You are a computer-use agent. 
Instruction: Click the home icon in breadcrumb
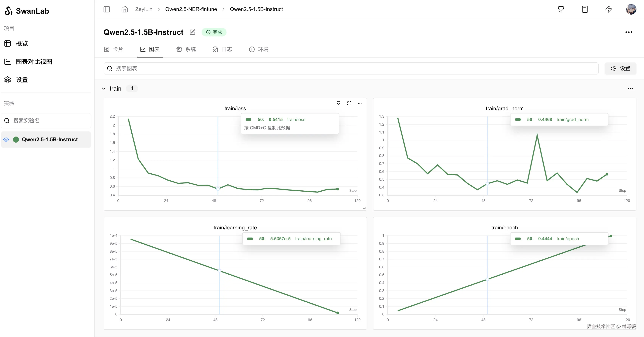124,9
